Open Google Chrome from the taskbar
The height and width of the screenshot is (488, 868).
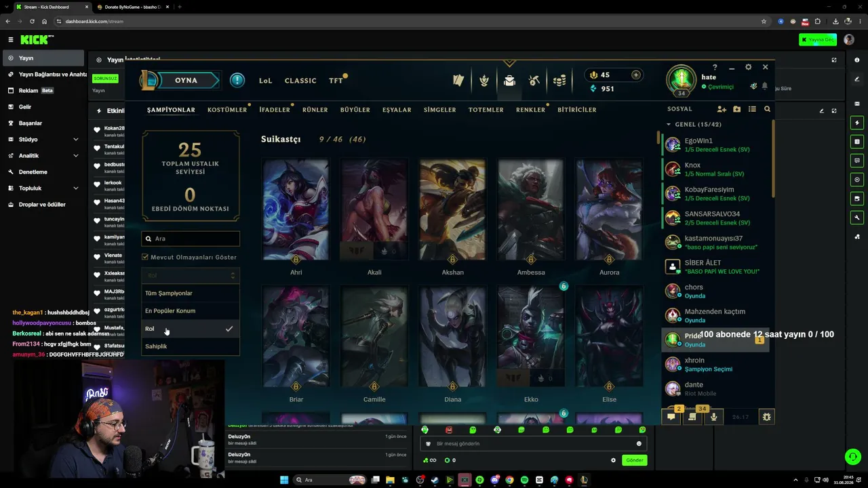509,480
